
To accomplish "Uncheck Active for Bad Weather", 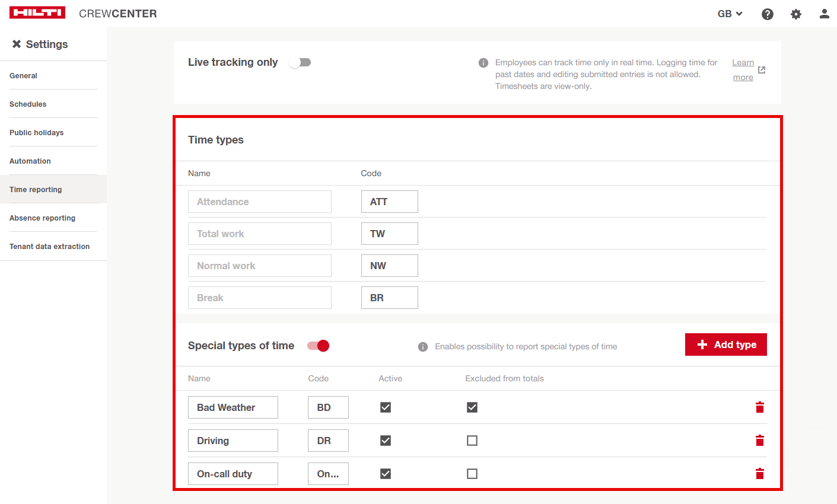I will pos(386,407).
